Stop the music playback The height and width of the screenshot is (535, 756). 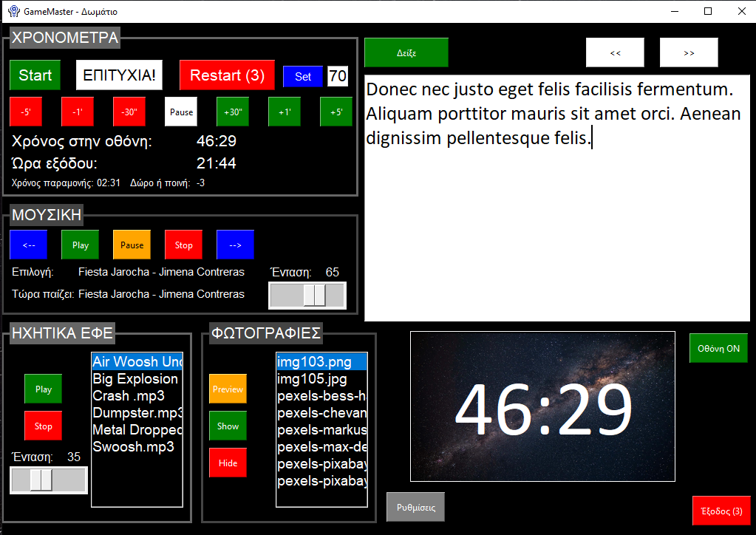pyautogui.click(x=183, y=245)
